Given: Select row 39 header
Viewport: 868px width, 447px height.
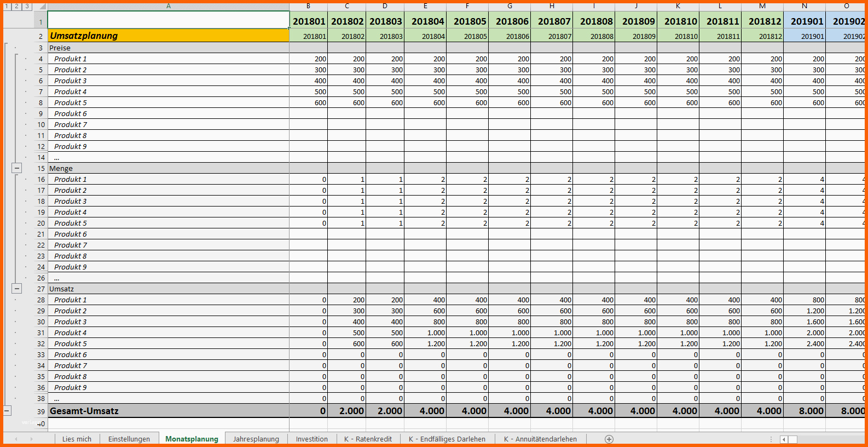Looking at the screenshot, I should click(40, 411).
